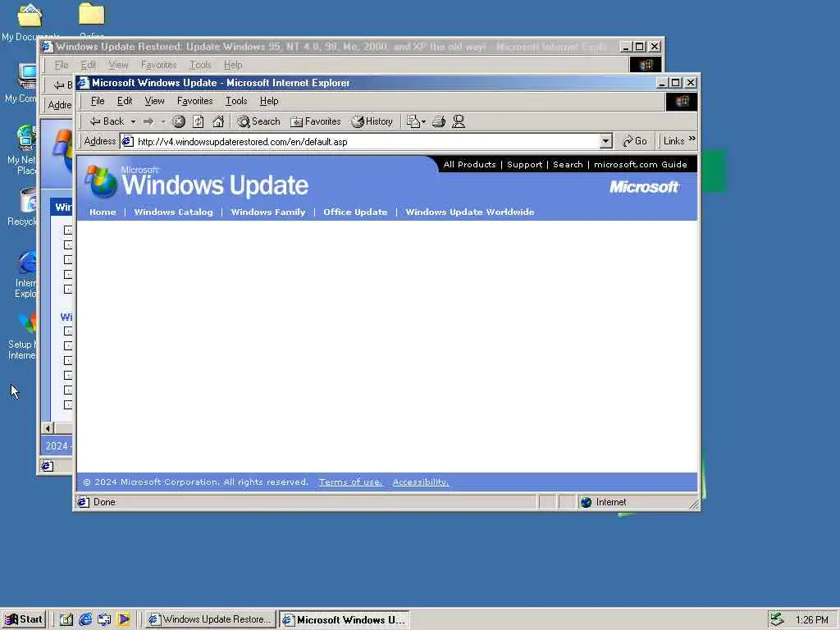The image size is (840, 630).
Task: Click the Internet zone globe icon
Action: coord(586,502)
